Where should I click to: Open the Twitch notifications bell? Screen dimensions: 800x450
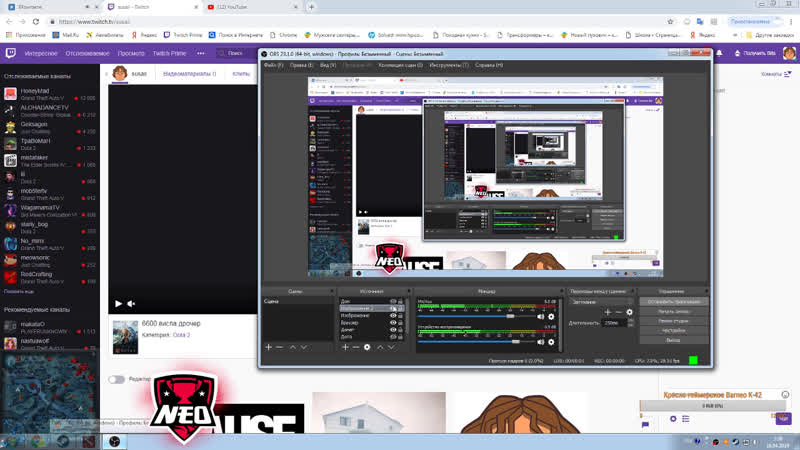point(719,53)
